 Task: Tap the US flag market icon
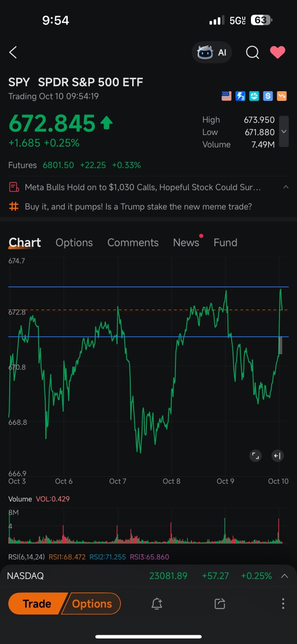tap(227, 96)
